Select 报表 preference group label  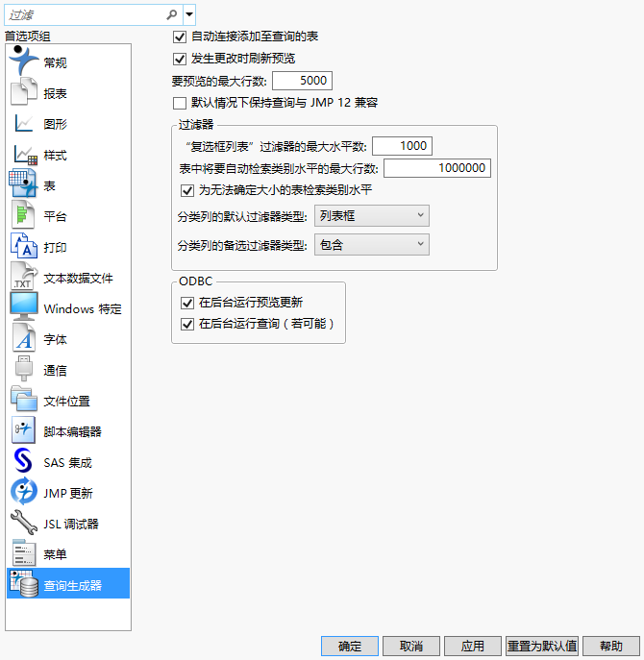(x=55, y=93)
